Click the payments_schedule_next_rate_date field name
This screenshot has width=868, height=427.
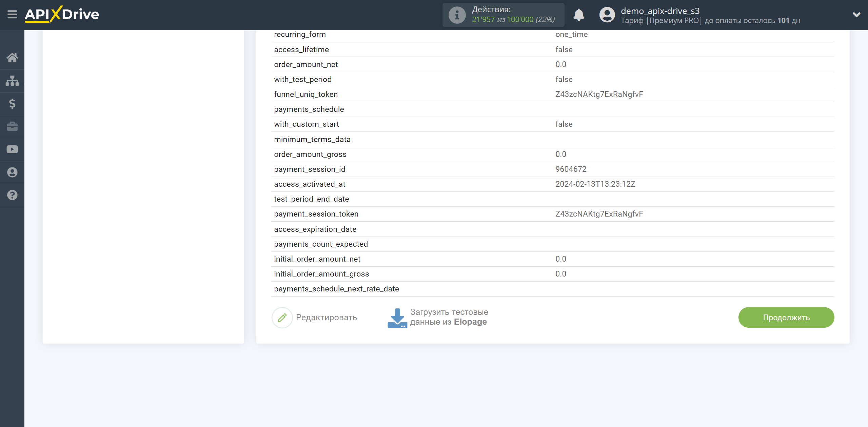click(336, 289)
